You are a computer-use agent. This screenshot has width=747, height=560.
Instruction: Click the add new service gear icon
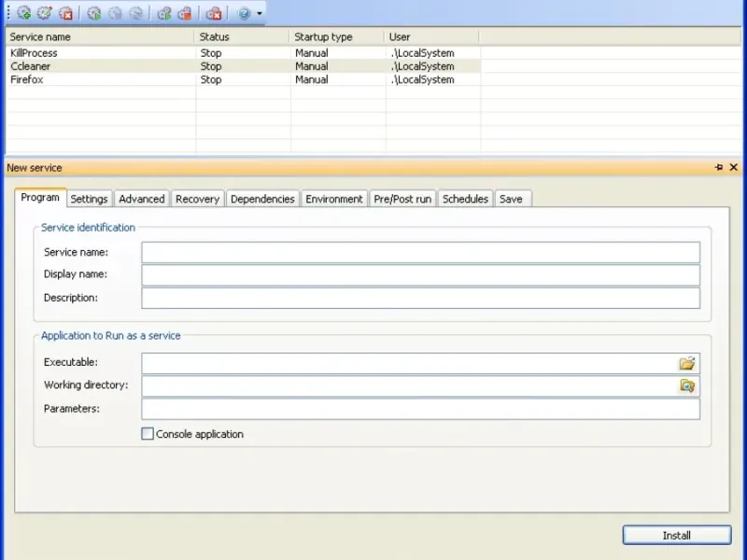[24, 13]
